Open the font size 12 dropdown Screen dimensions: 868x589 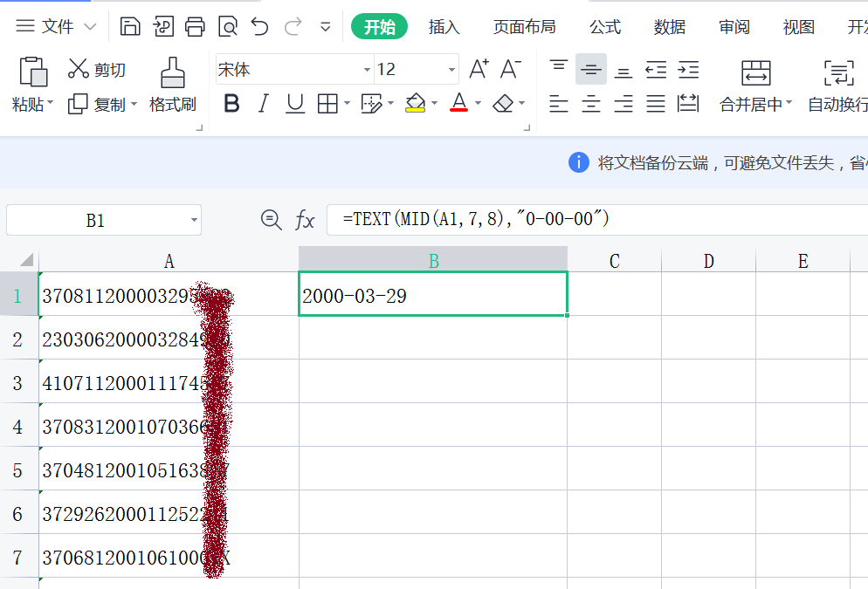coord(451,70)
